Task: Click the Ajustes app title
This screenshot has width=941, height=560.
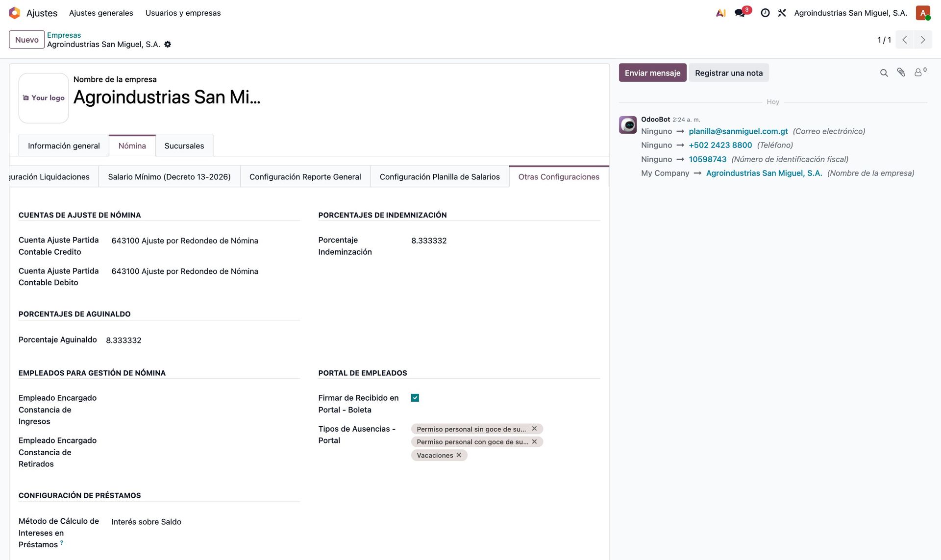Action: coord(42,13)
